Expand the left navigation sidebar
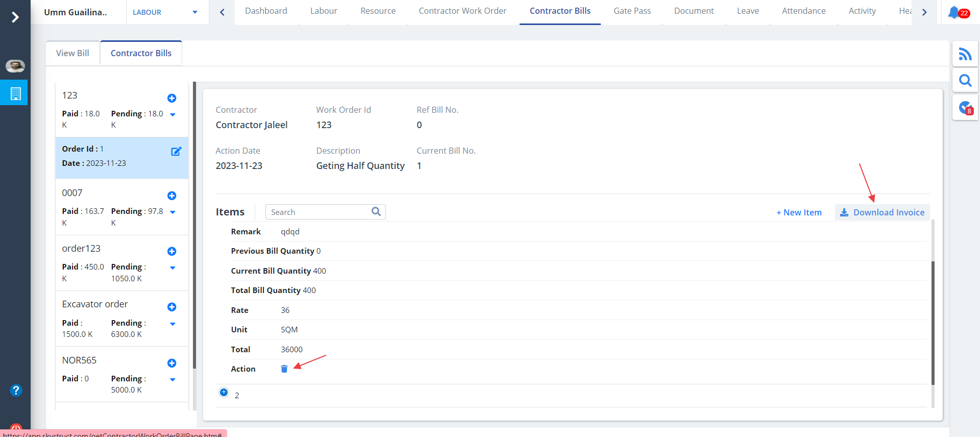Image resolution: width=980 pixels, height=437 pixels. pyautogui.click(x=15, y=17)
